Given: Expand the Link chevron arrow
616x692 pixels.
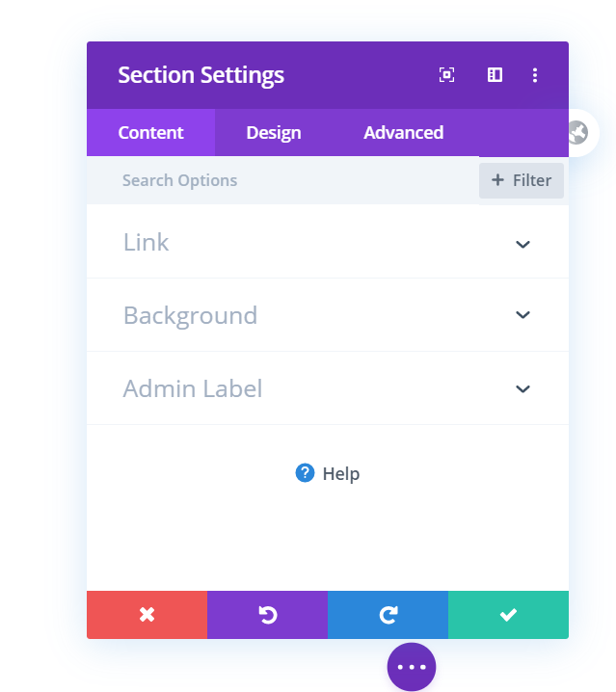Looking at the screenshot, I should 522,244.
